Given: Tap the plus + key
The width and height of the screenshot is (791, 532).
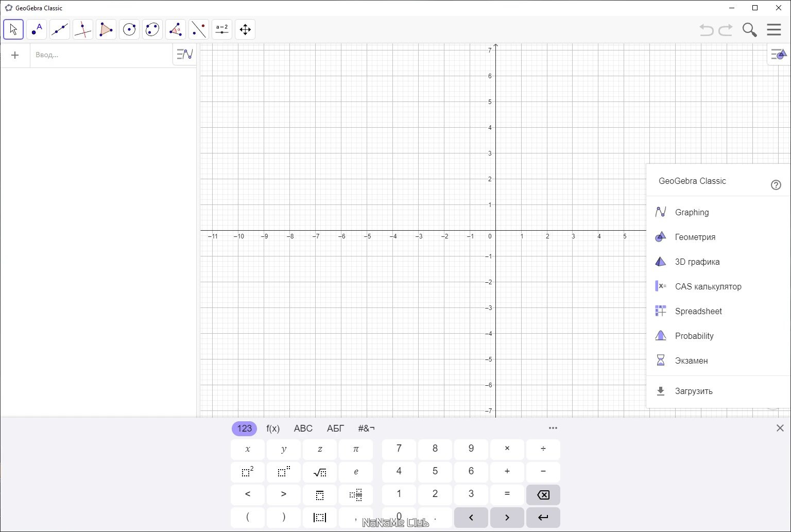Looking at the screenshot, I should click(x=507, y=472).
